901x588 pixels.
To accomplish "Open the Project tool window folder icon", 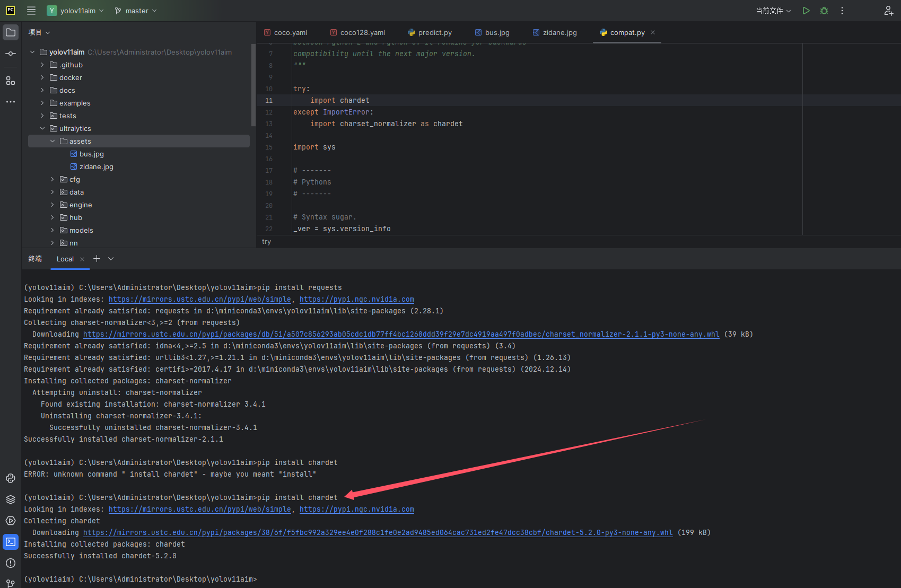I will coord(11,32).
